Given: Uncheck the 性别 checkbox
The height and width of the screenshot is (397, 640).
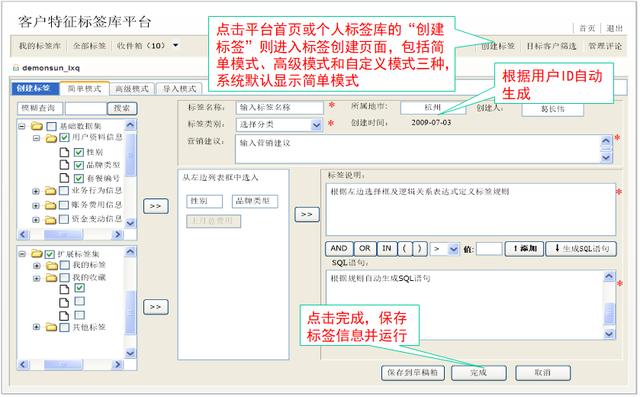Looking at the screenshot, I should click(79, 152).
